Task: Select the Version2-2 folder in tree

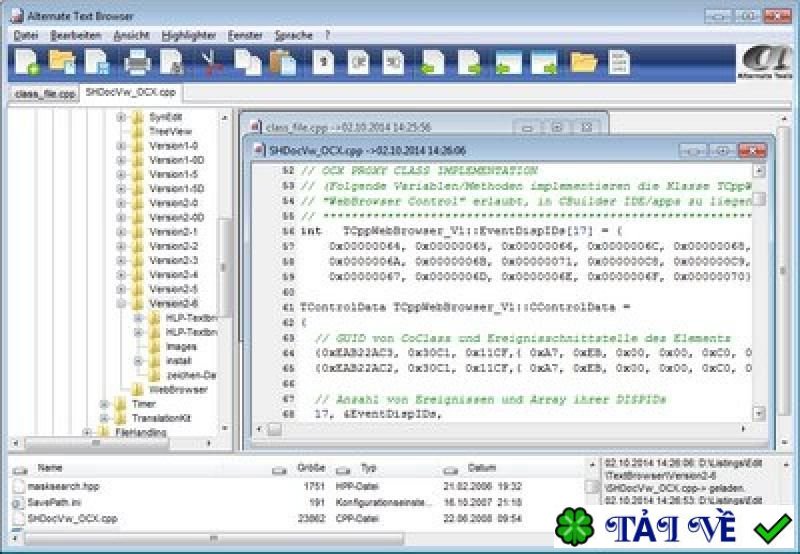Action: coord(173,246)
